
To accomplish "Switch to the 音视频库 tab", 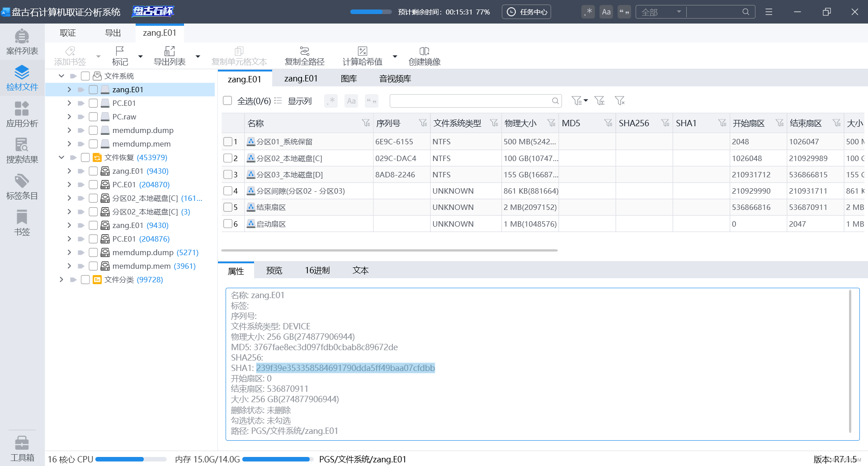I will point(395,78).
